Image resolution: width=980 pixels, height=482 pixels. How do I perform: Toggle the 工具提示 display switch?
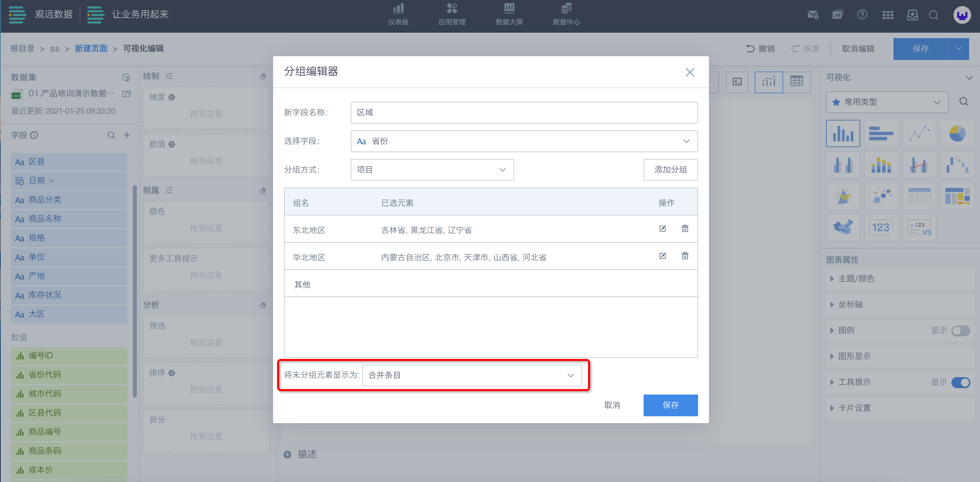click(x=961, y=382)
